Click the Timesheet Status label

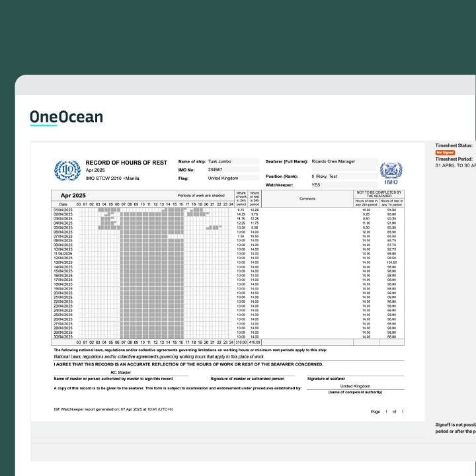pos(454,145)
